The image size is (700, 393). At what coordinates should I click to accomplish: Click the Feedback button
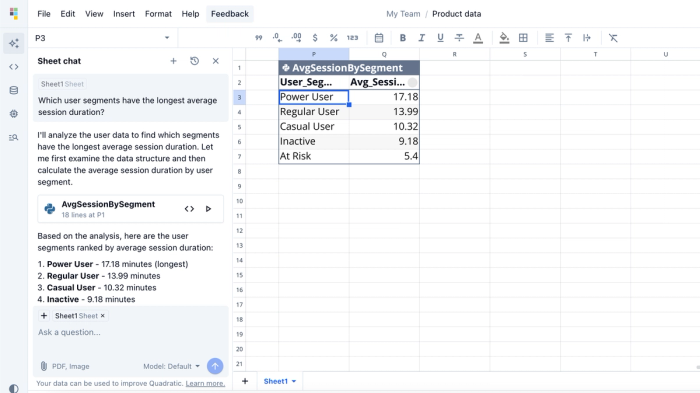point(230,14)
